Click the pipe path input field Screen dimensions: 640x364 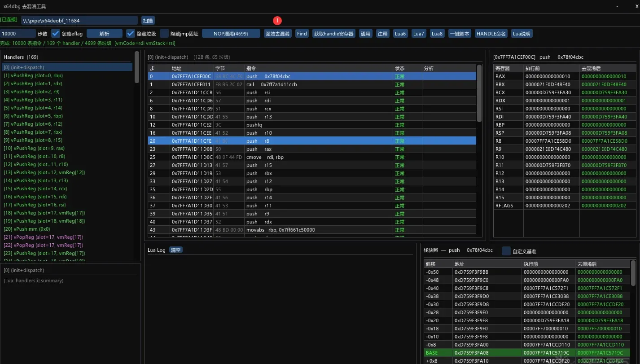point(79,20)
